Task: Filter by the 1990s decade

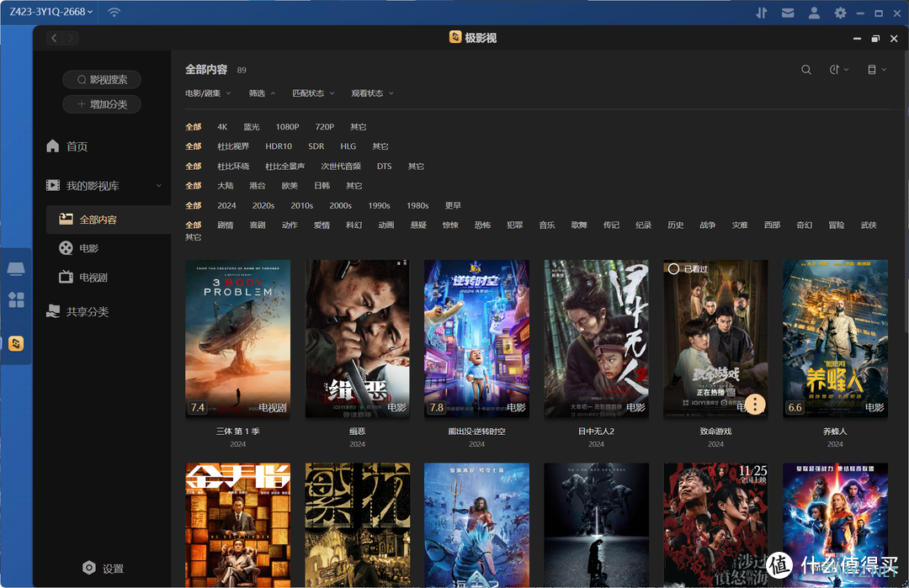Action: point(379,205)
